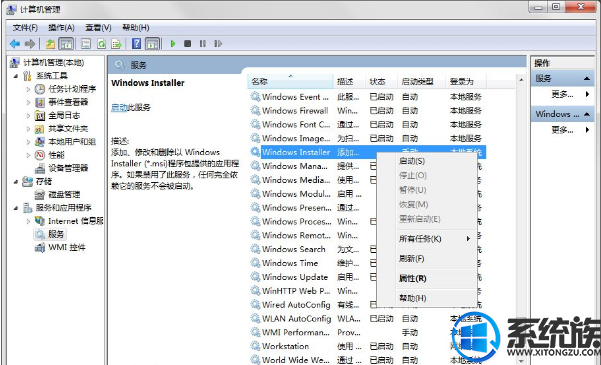Click the 启动 link to start the service
This screenshot has width=601, height=365.
click(119, 108)
